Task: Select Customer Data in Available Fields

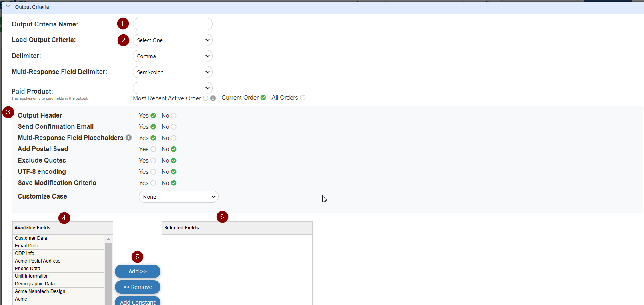Action: click(31, 238)
